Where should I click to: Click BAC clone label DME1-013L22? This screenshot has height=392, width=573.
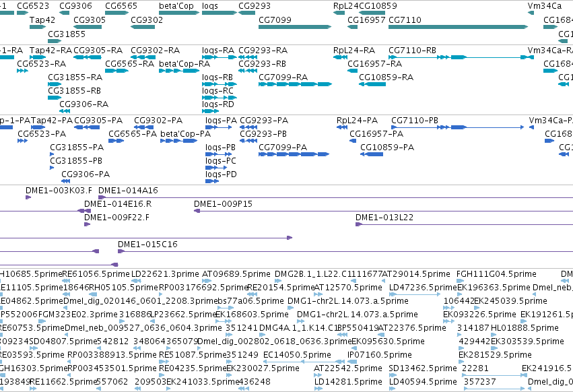click(x=384, y=218)
